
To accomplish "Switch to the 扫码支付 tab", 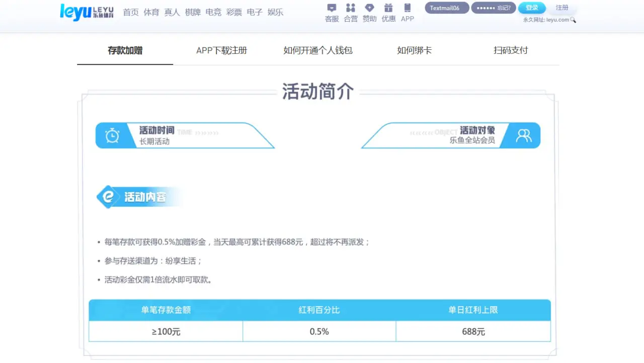I will tap(510, 50).
